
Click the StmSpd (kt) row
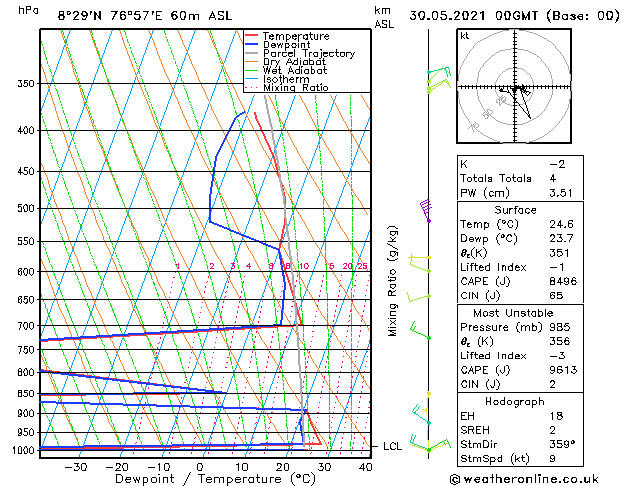click(520, 458)
